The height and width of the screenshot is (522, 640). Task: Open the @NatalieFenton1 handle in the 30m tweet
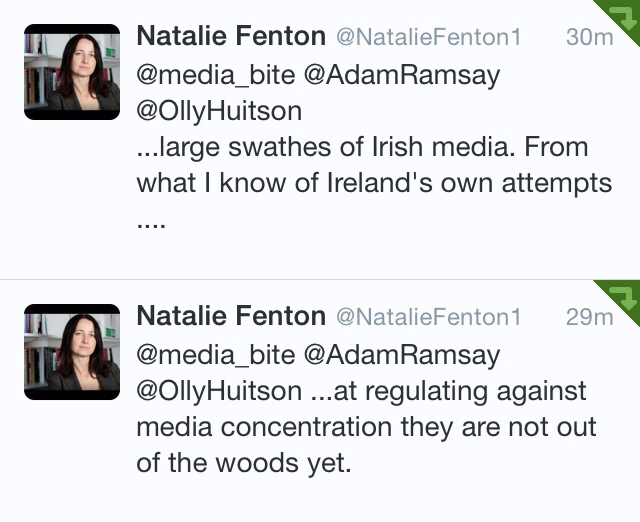point(428,38)
